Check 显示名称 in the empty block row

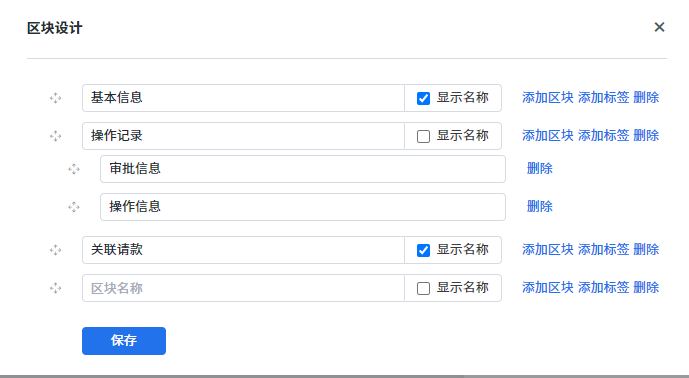(x=423, y=288)
